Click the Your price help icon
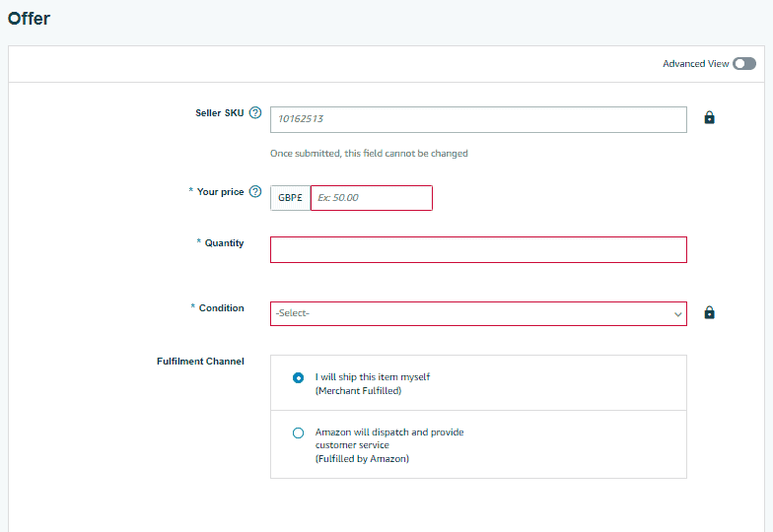Image resolution: width=773 pixels, height=532 pixels. [x=254, y=191]
